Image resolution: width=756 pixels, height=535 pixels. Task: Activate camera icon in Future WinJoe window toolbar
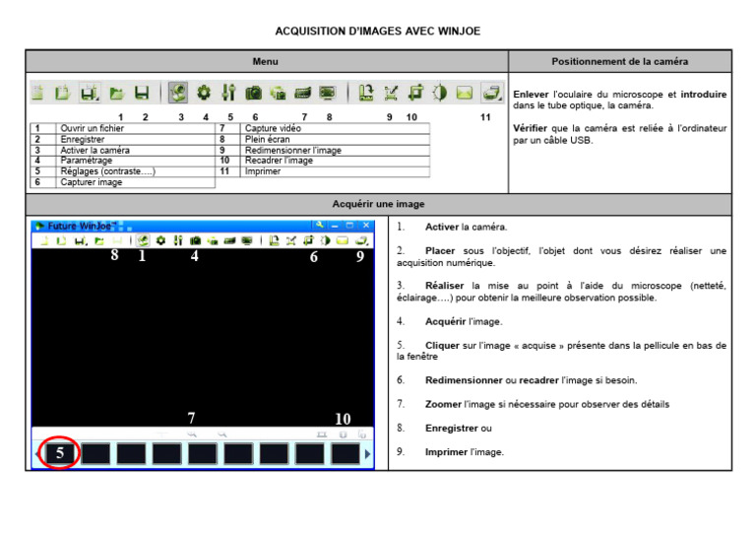click(x=143, y=240)
